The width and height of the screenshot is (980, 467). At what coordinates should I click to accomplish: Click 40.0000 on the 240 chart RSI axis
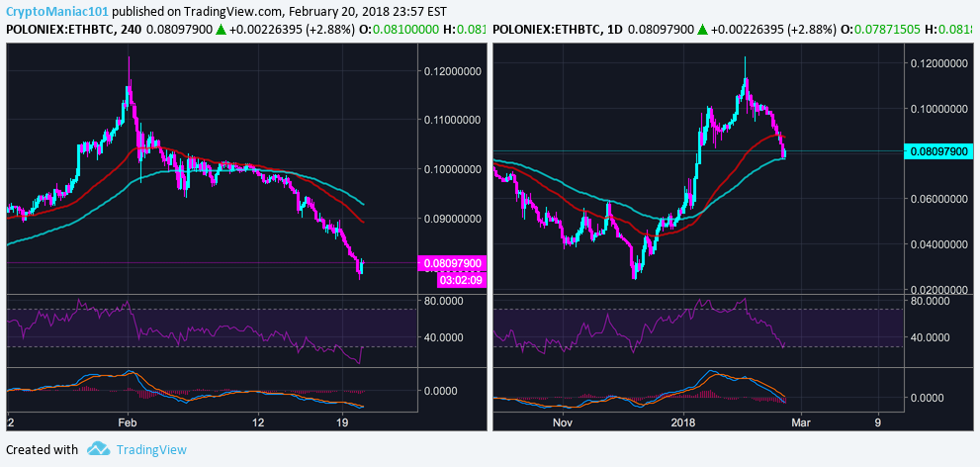tap(444, 337)
